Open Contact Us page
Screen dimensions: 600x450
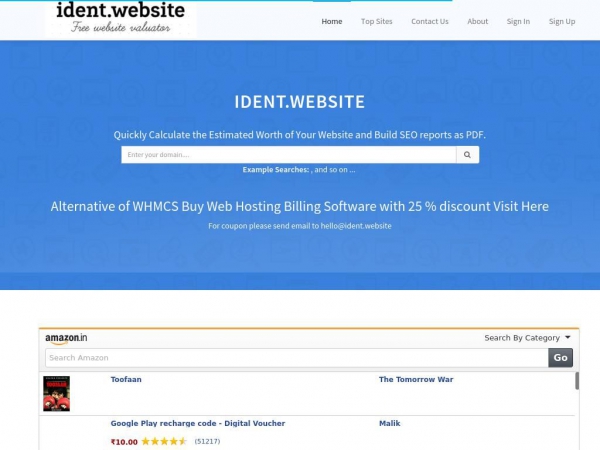point(430,21)
